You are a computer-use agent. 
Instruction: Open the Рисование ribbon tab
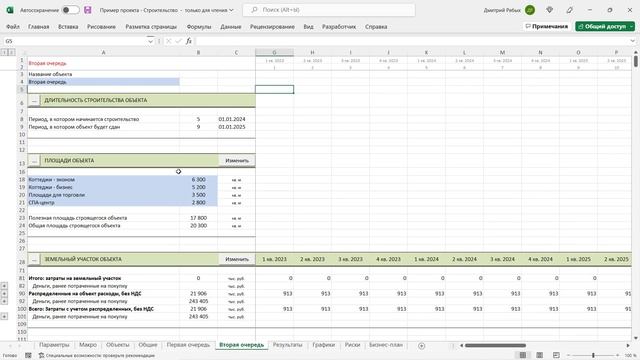coord(101,27)
